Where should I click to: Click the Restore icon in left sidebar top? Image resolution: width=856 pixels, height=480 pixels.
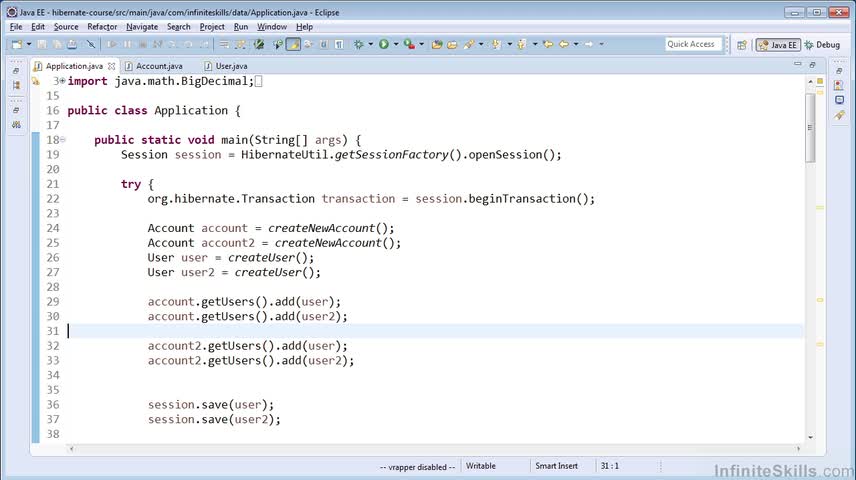coord(16,71)
